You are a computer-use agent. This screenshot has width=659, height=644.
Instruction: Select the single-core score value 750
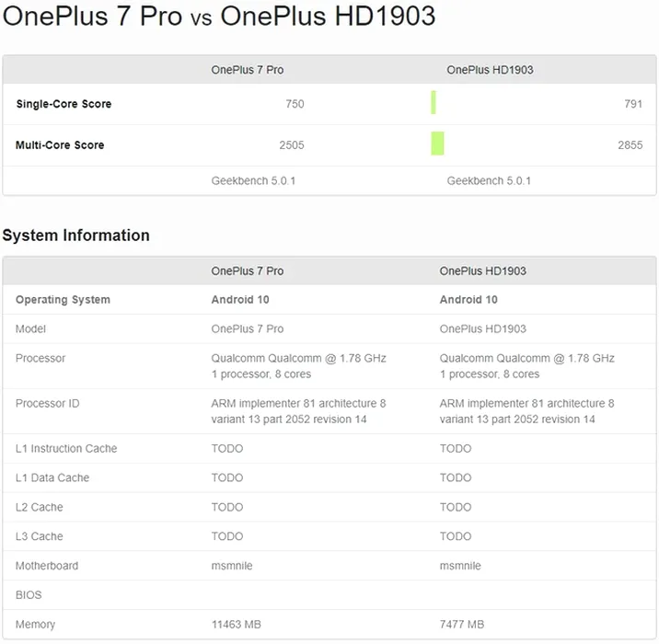[x=295, y=104]
